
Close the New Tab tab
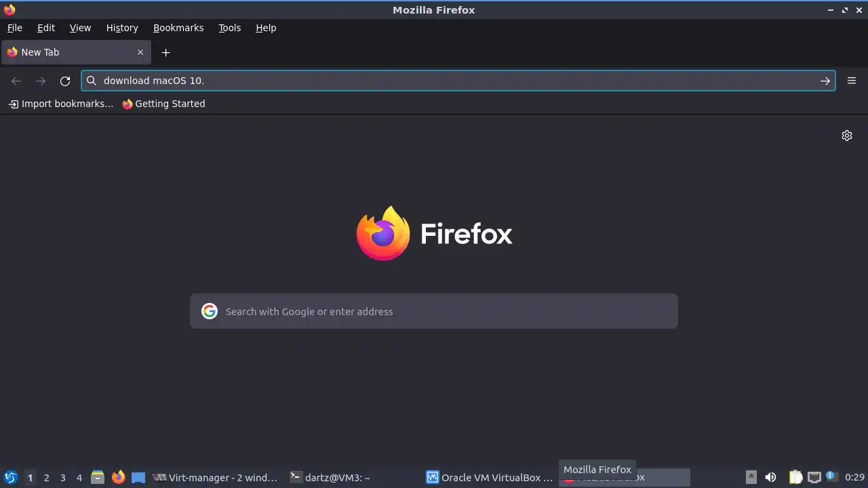(x=140, y=52)
